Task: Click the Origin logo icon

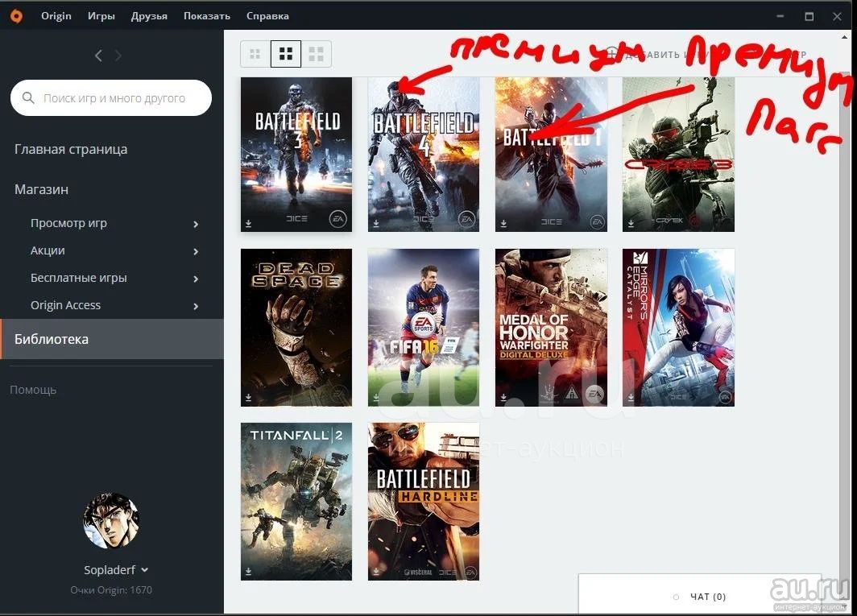Action: click(x=16, y=16)
